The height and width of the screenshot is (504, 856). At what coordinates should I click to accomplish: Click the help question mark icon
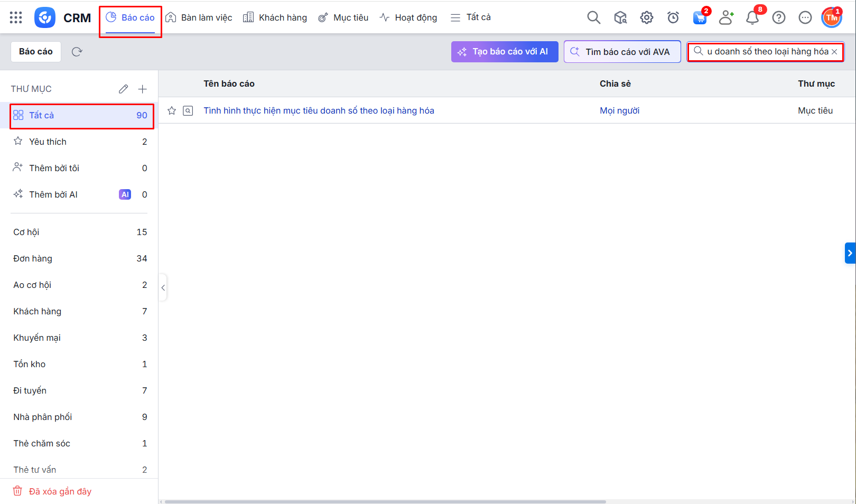[778, 18]
